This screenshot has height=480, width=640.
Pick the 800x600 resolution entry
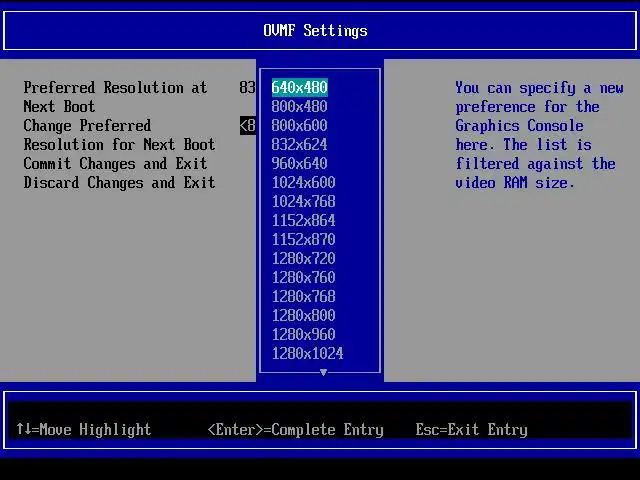coord(300,125)
